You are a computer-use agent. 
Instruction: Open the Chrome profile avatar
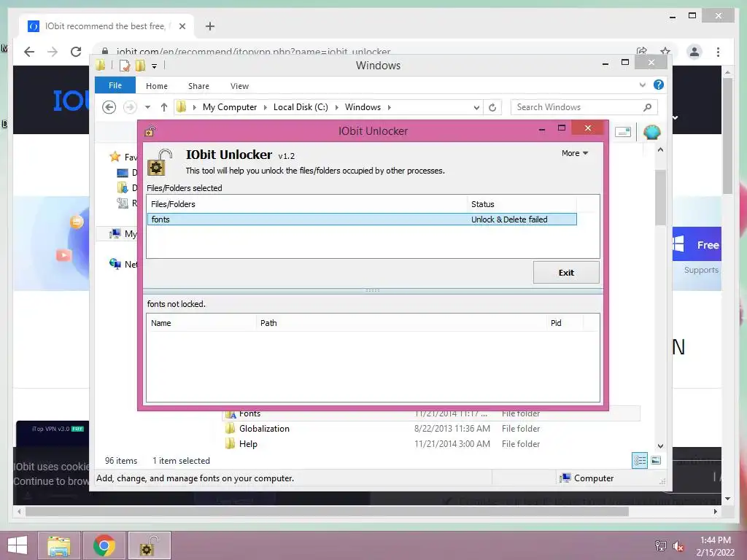click(694, 52)
